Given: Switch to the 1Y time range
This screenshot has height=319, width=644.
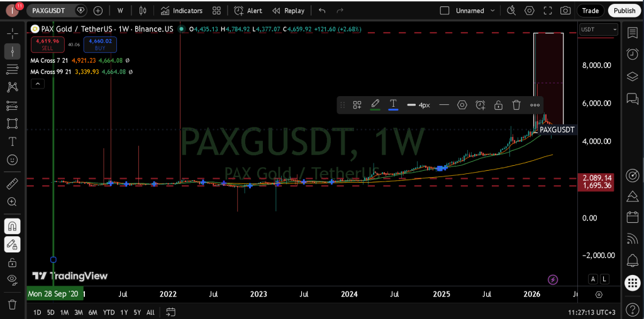Looking at the screenshot, I should tap(124, 312).
